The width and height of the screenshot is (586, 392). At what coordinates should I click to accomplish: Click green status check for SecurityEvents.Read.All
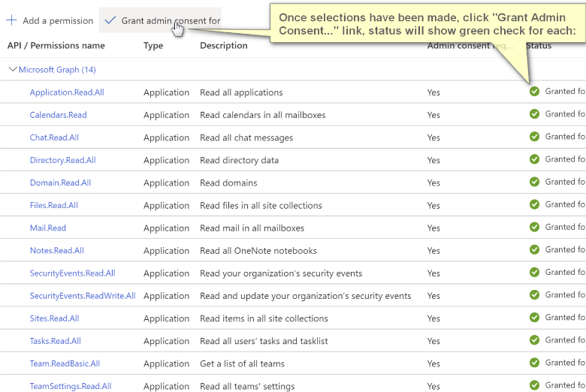[534, 272]
